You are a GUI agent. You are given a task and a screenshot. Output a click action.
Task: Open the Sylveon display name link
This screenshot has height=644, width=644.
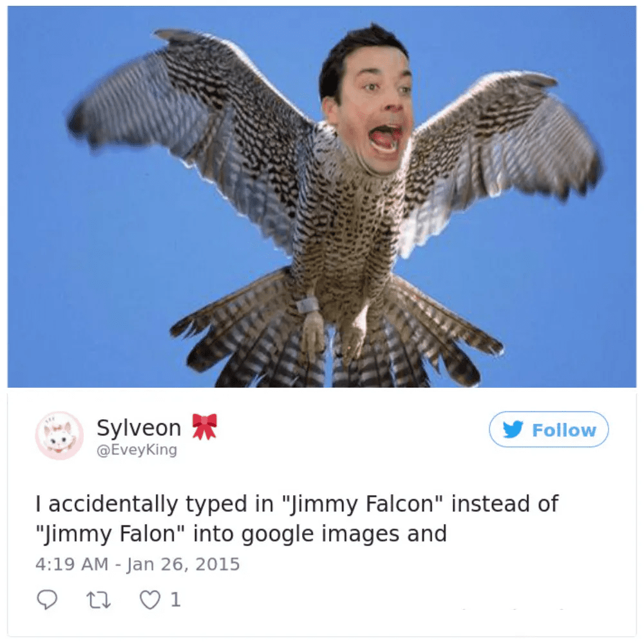(x=139, y=428)
